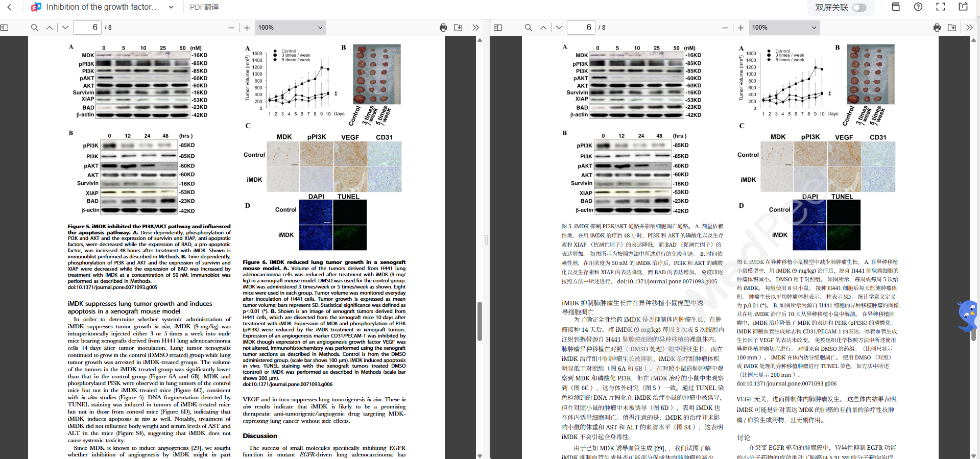Toggle the sidebar in the right translated pane
The image size is (980, 459).
498,28
